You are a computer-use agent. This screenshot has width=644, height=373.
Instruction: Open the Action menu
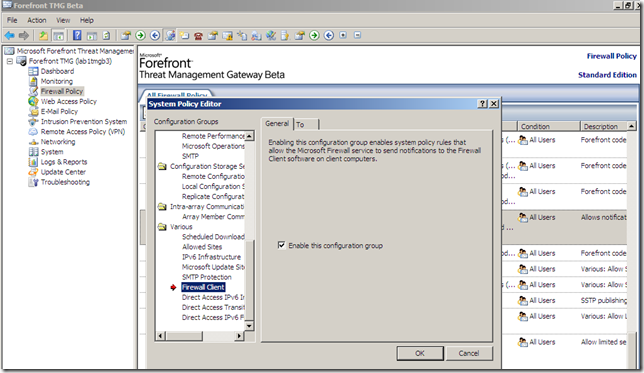(37, 20)
